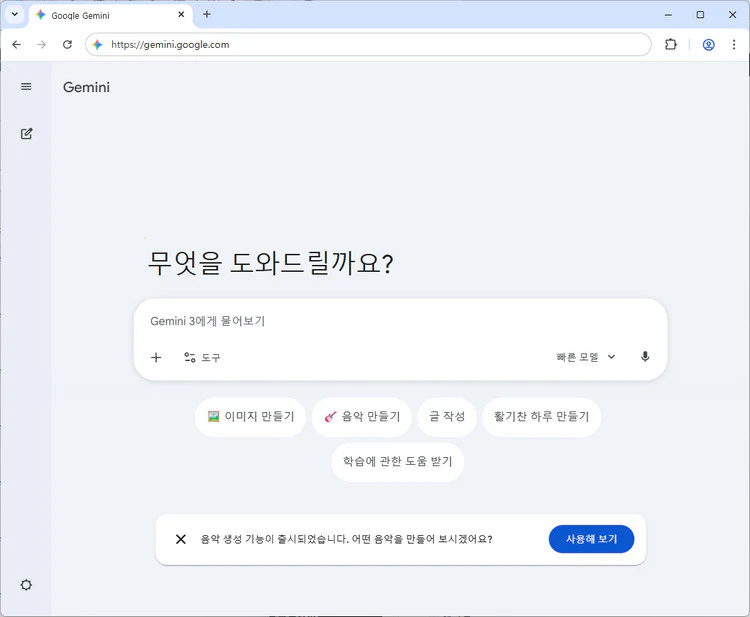Reload the page with refresh icon
Viewport: 750px width, 617px height.
pos(67,44)
